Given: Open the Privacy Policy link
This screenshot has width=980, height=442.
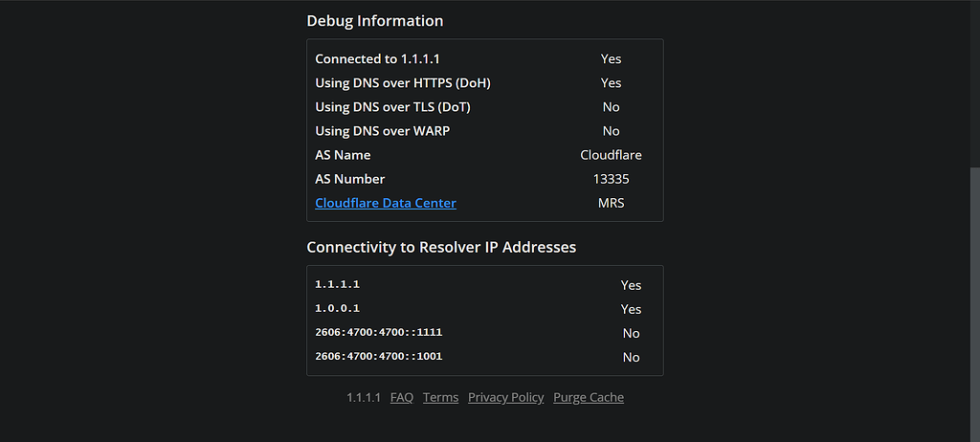Looking at the screenshot, I should click(505, 397).
